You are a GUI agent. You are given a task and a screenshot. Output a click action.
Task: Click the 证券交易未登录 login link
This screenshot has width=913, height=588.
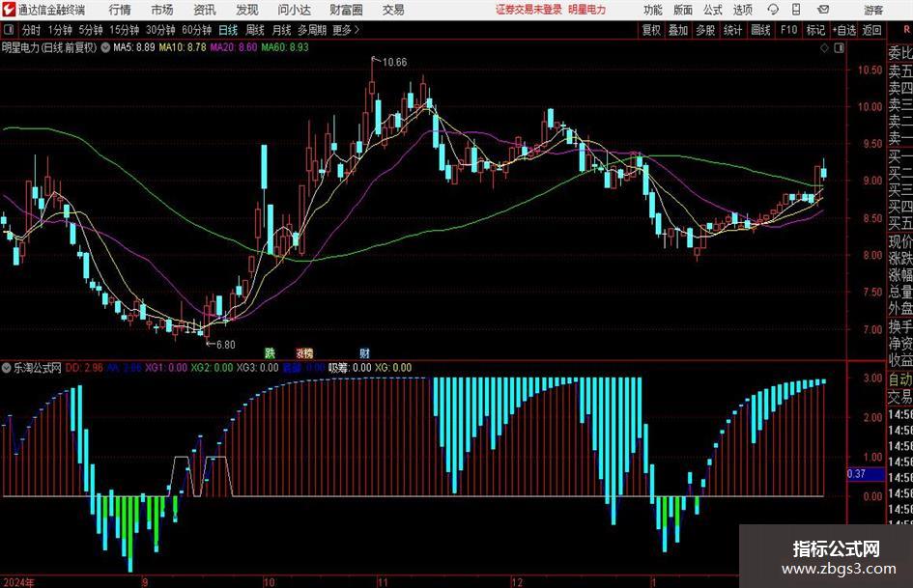click(528, 10)
